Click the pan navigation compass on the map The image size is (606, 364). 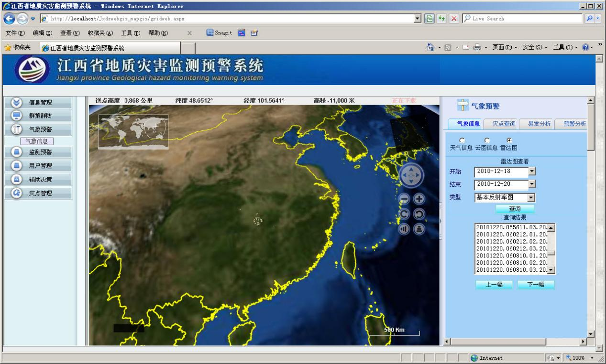tap(411, 176)
